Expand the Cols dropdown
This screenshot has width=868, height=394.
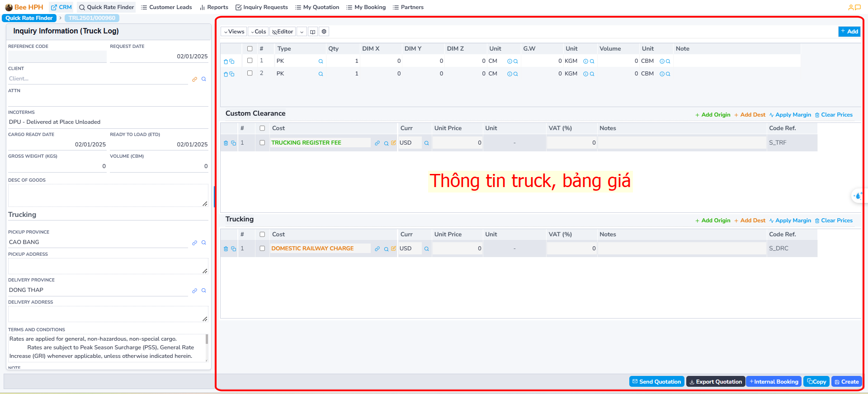tap(258, 32)
